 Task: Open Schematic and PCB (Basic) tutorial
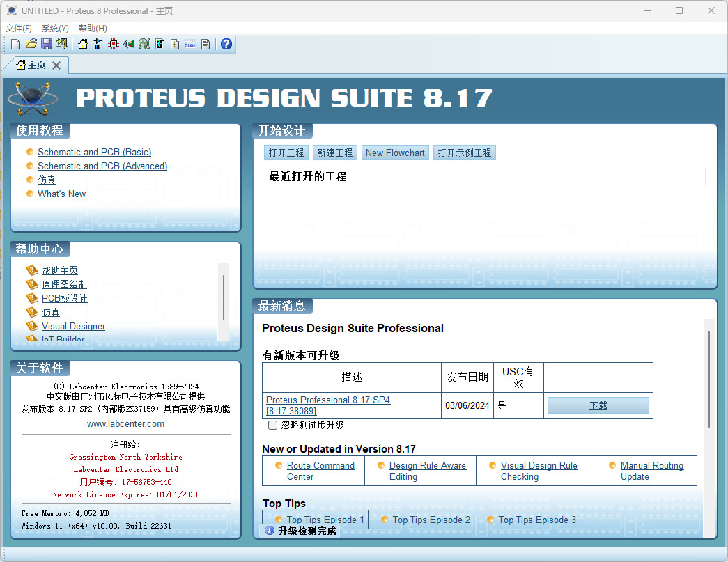point(94,153)
